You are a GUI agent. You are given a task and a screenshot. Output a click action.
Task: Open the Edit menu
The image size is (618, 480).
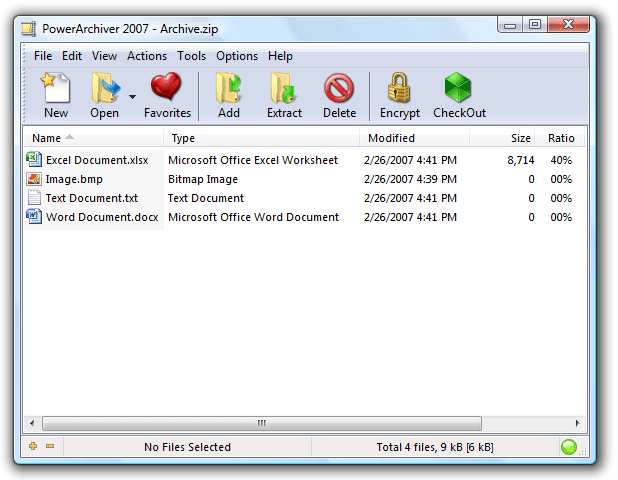coord(72,56)
